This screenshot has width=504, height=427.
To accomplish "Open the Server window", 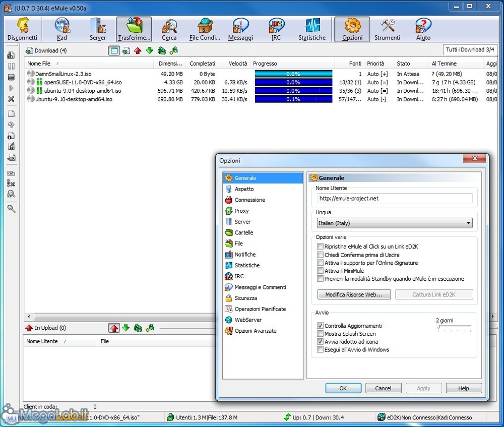I will pos(98,29).
